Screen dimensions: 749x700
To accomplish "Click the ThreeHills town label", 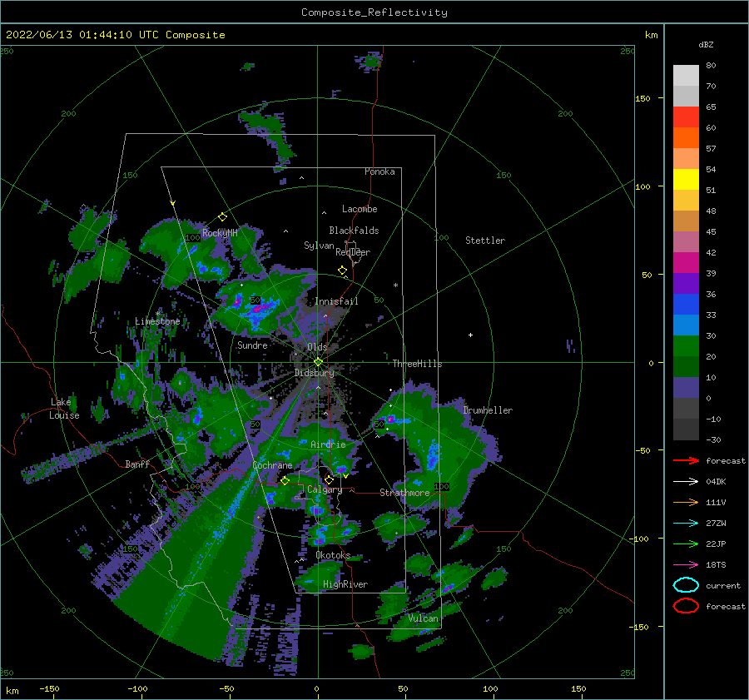I will click(417, 364).
